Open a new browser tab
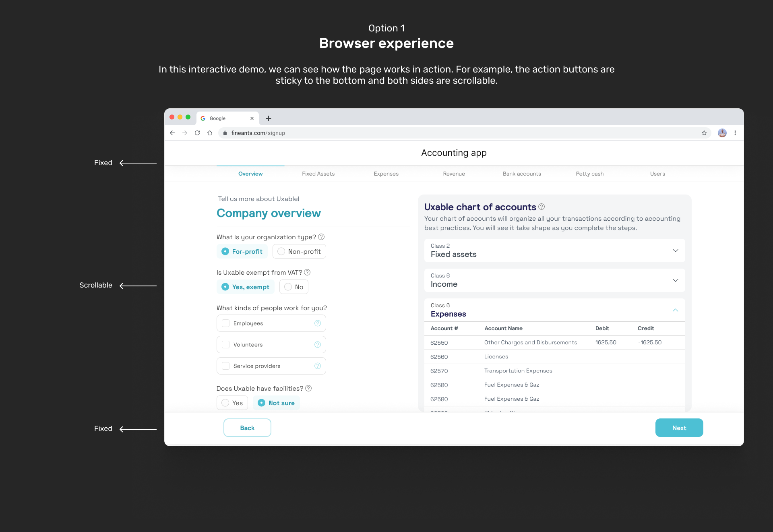Image resolution: width=773 pixels, height=532 pixels. pyautogui.click(x=268, y=118)
